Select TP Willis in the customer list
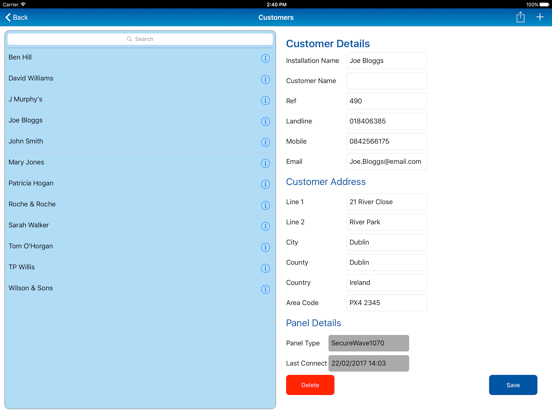The width and height of the screenshot is (552, 414). click(x=140, y=268)
